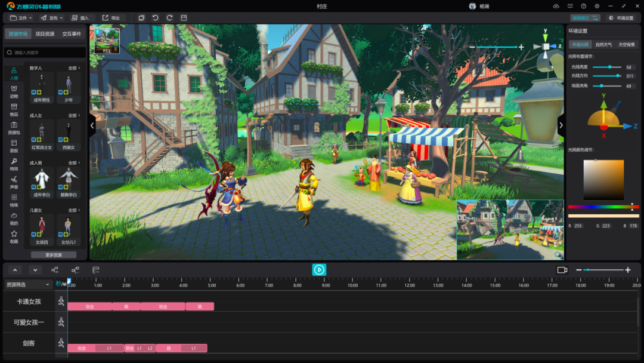644x363 pixels.
Task: Click the 物品 (items) box icon
Action: (14, 110)
